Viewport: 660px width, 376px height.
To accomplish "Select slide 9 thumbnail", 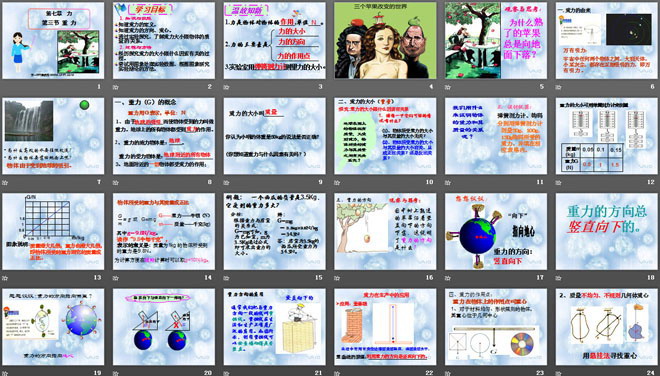I will coord(274,136).
